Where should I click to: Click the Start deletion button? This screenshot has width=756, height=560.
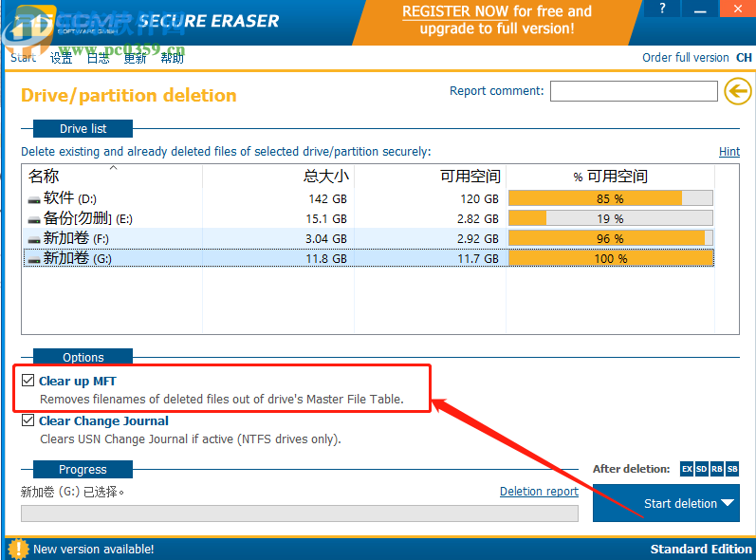(666, 503)
